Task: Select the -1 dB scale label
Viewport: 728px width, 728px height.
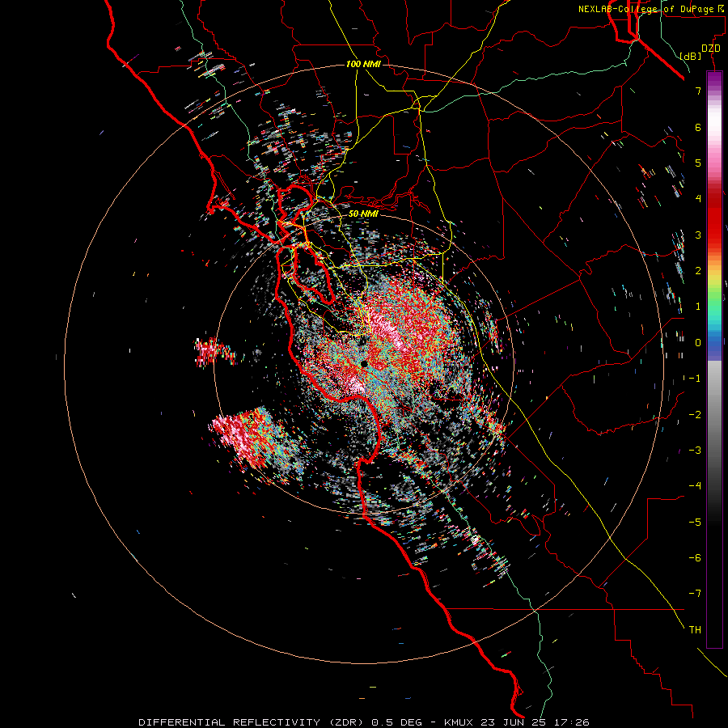Action: (695, 379)
